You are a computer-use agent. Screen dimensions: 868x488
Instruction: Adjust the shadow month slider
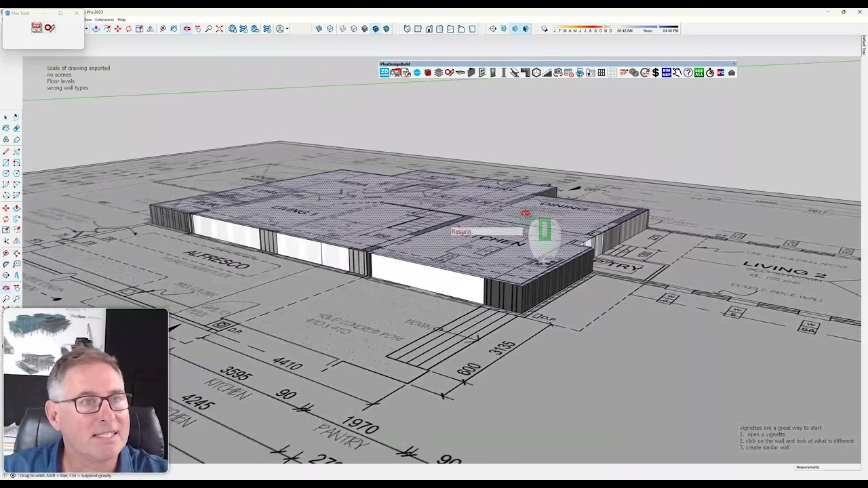coord(583,27)
